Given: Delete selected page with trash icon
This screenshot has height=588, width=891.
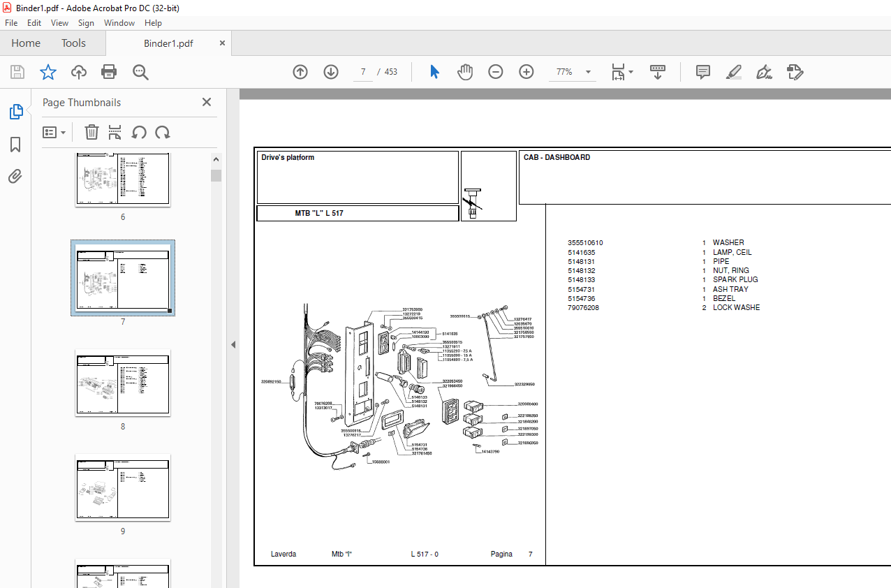Looking at the screenshot, I should click(91, 132).
